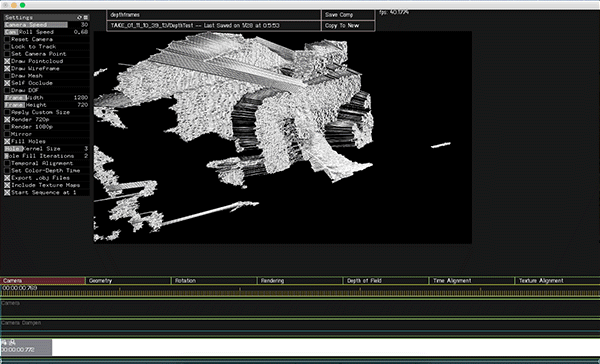600x364 pixels.
Task: Disable Draw Pointcloud
Action: pos(7,61)
